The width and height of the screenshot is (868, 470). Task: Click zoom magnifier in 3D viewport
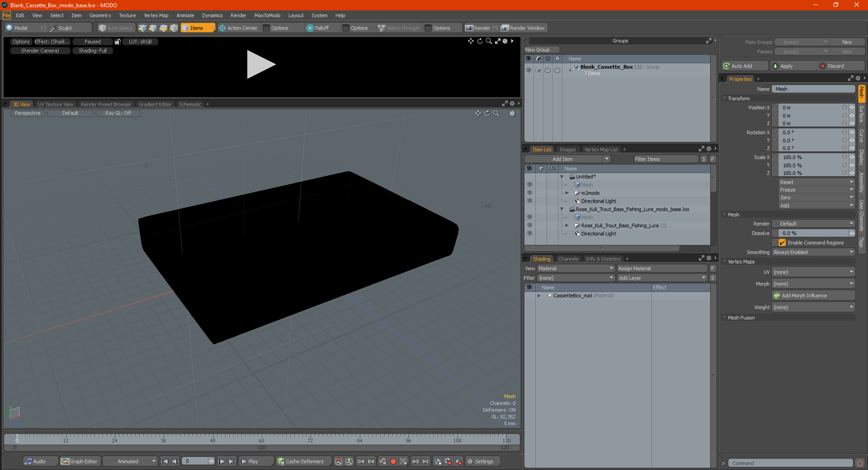(x=496, y=113)
